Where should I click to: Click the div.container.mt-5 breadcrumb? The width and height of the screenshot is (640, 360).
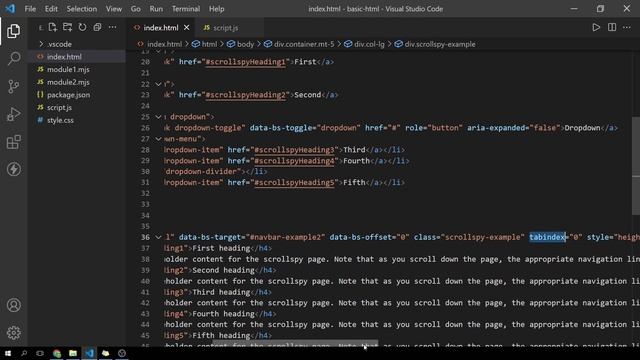pos(304,44)
